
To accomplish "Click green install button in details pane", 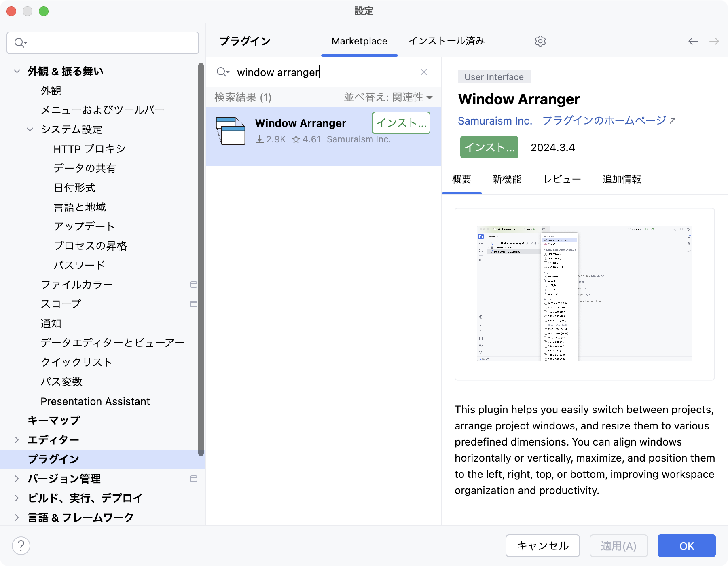I will click(489, 147).
